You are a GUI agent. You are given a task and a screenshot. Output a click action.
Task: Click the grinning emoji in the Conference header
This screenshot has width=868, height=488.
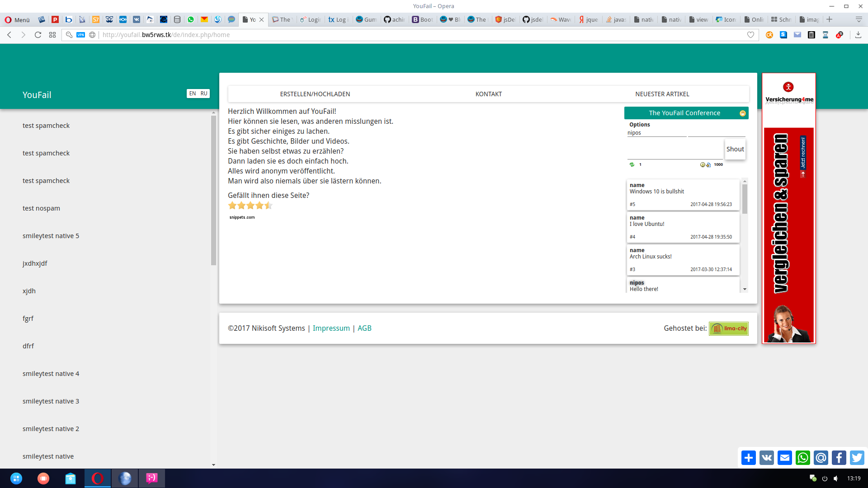point(742,113)
